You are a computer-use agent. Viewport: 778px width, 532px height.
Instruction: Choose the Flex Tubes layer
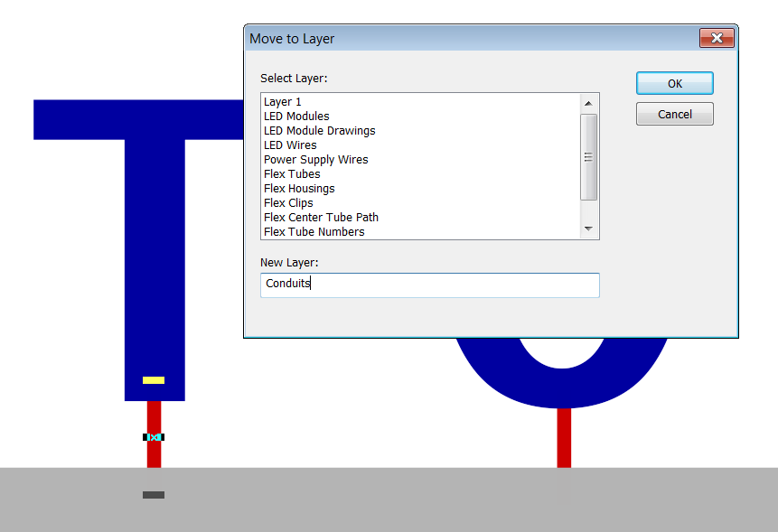[x=292, y=174]
